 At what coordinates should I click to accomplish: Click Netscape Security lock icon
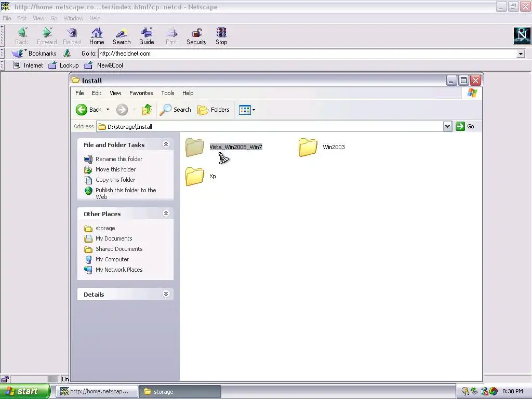(196, 33)
